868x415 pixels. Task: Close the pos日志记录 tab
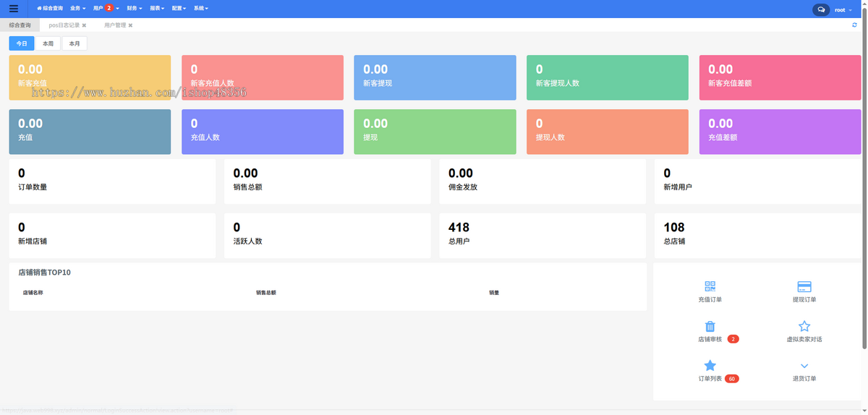point(85,25)
